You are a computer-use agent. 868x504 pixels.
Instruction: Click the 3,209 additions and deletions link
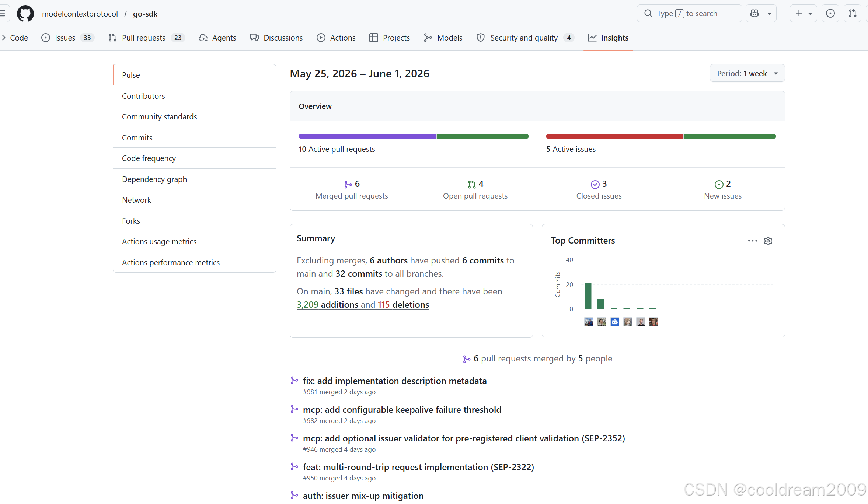(x=363, y=305)
